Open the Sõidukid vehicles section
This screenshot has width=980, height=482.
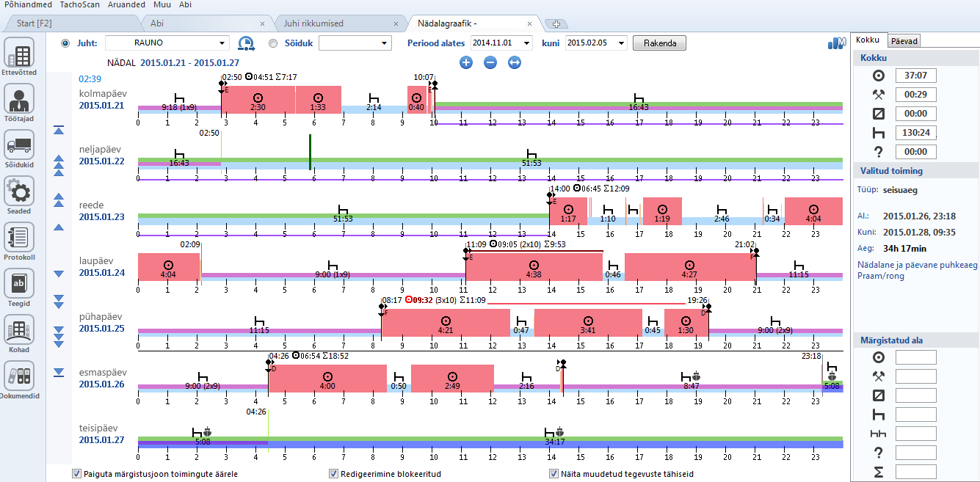pyautogui.click(x=19, y=147)
